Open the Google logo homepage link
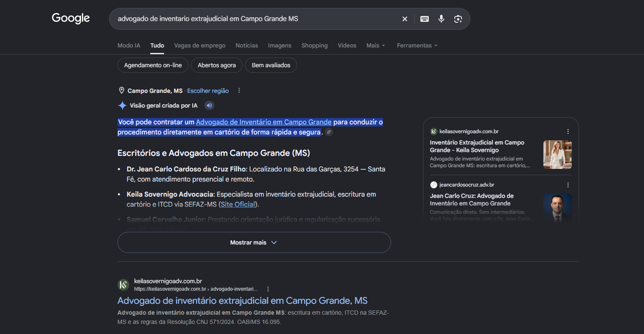 (70, 18)
